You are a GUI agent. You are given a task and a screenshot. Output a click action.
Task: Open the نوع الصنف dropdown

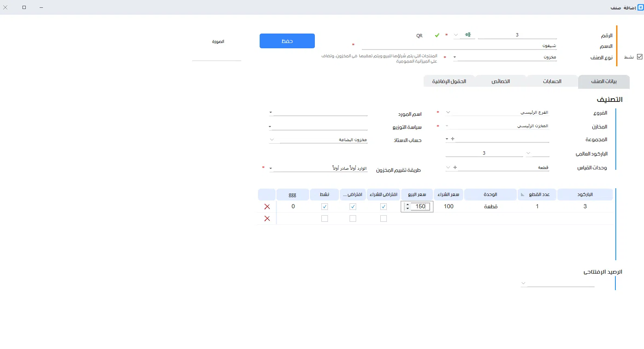click(x=455, y=57)
